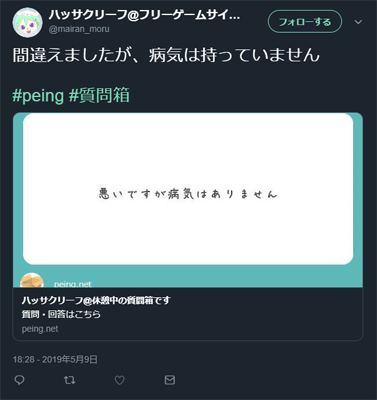Expand the tweet options chevron menu
The height and width of the screenshot is (400, 377).
pyautogui.click(x=358, y=22)
